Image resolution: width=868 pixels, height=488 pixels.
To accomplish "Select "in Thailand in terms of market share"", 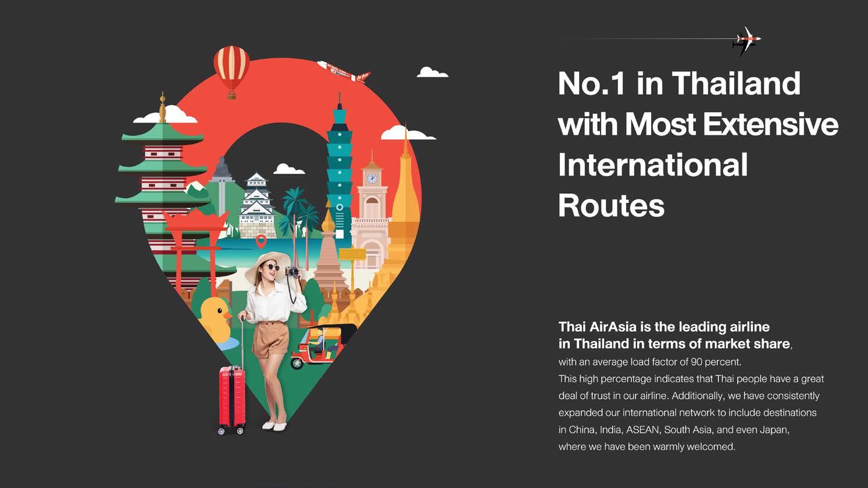I will pos(674,343).
